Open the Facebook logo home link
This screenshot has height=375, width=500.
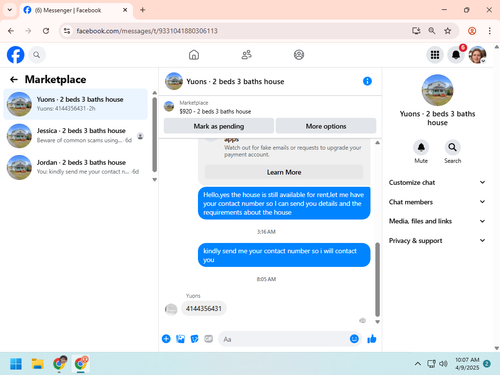click(x=16, y=55)
